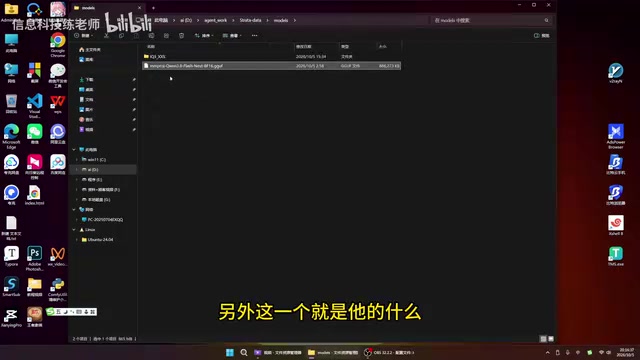
Task: Open chevron after agent_work in address bar
Action: click(233, 20)
